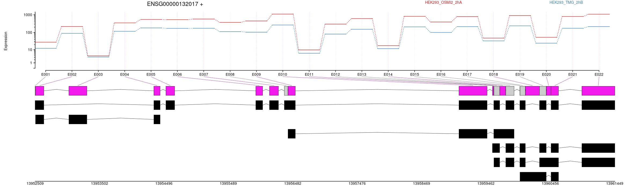Select the HEK293_OSMI2_2hA legend label
The width and height of the screenshot is (644, 188).
click(x=443, y=2)
